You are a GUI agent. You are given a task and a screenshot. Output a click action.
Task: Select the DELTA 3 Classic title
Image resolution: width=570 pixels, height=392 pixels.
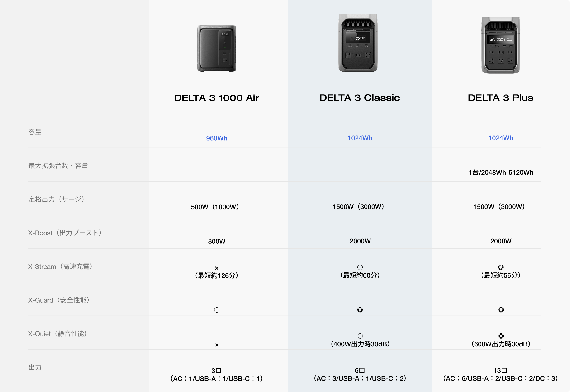click(359, 98)
